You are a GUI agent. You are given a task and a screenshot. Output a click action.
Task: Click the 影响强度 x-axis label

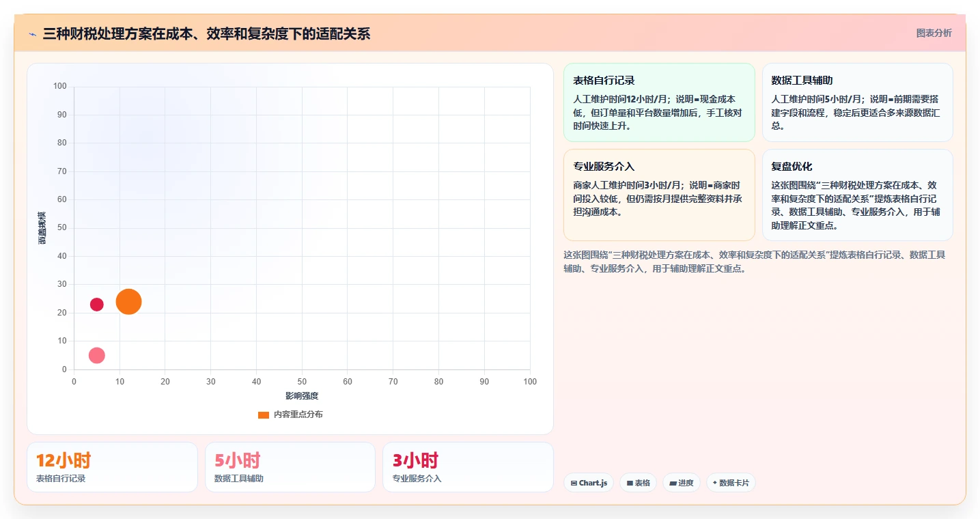[x=302, y=395]
